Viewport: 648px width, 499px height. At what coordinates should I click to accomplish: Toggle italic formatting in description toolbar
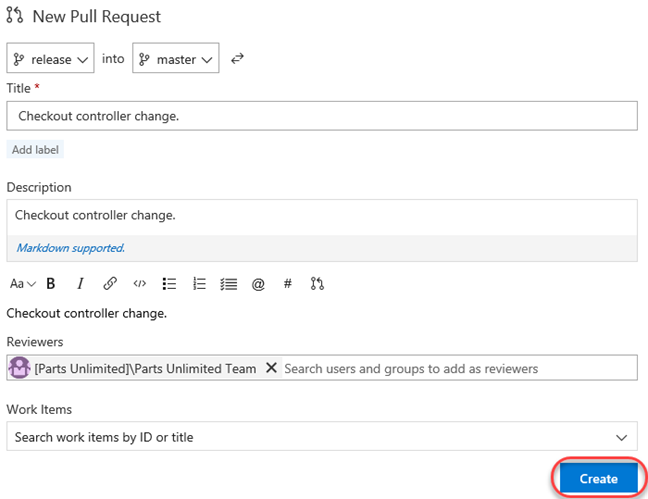pyautogui.click(x=80, y=284)
